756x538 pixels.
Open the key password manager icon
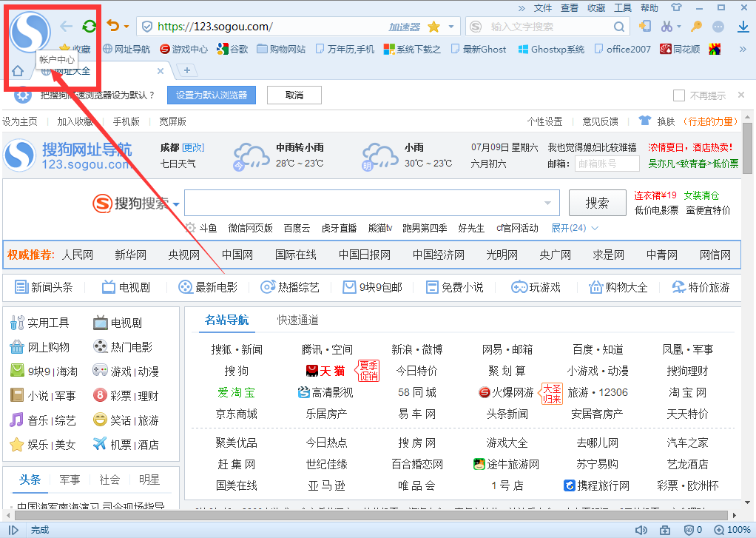[x=696, y=26]
